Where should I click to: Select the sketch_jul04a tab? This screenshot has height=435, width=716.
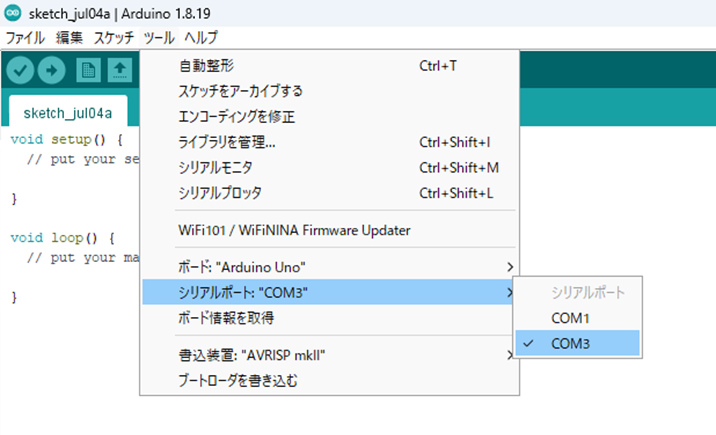point(68,113)
